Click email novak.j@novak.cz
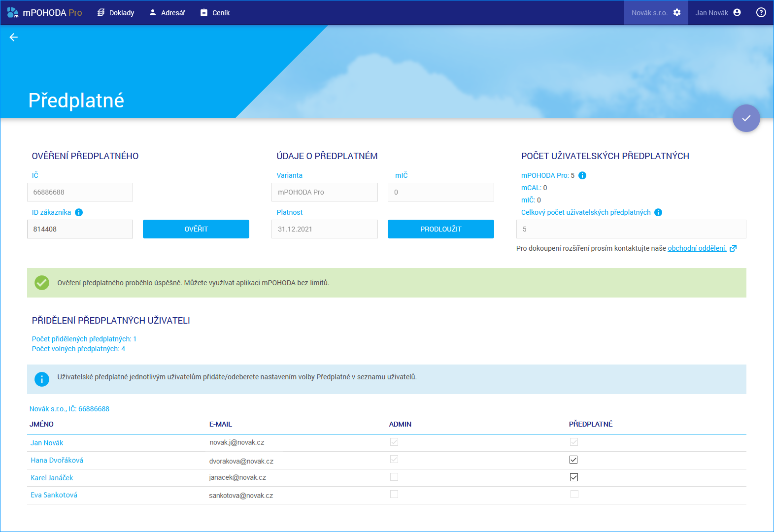Viewport: 774px width, 532px height. click(x=237, y=442)
